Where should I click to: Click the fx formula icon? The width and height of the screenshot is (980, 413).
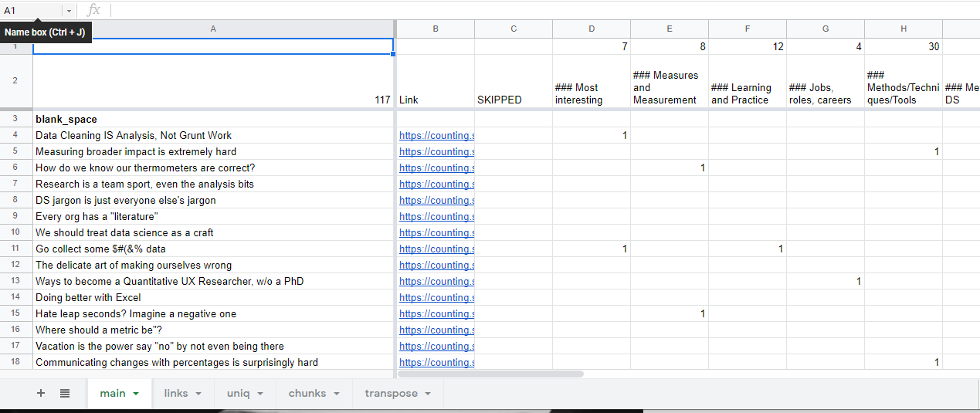(93, 10)
